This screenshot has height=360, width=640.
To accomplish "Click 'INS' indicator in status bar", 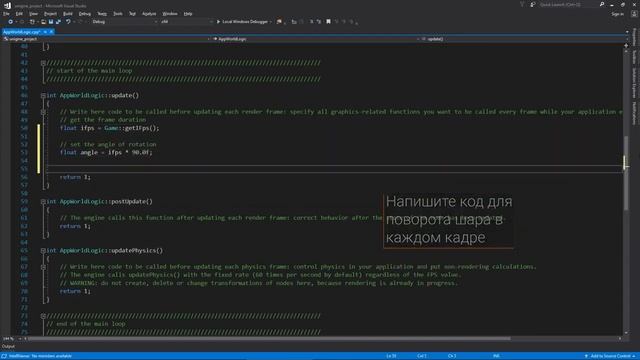I will [x=496, y=356].
